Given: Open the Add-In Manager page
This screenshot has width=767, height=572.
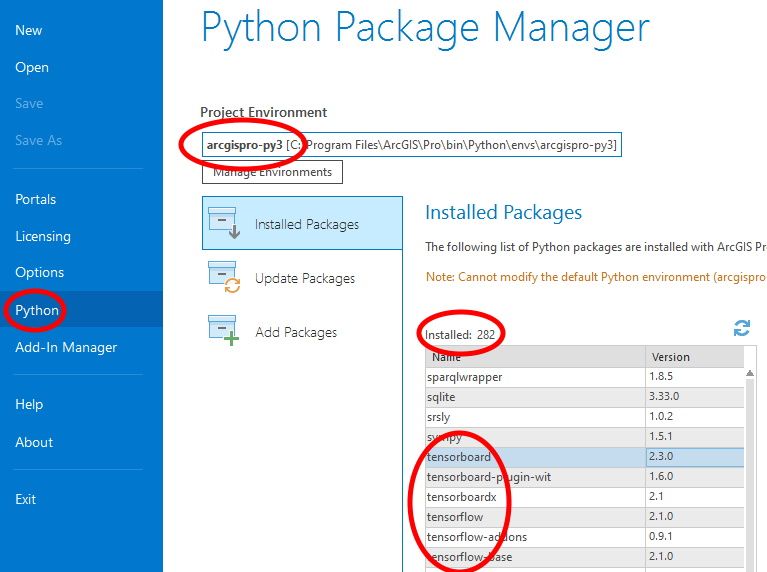Looking at the screenshot, I should pyautogui.click(x=66, y=347).
